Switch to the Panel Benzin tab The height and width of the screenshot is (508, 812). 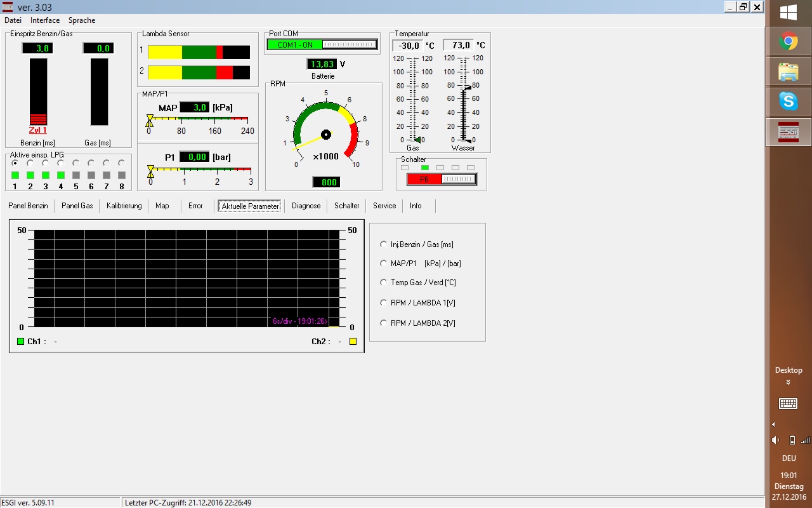[28, 206]
